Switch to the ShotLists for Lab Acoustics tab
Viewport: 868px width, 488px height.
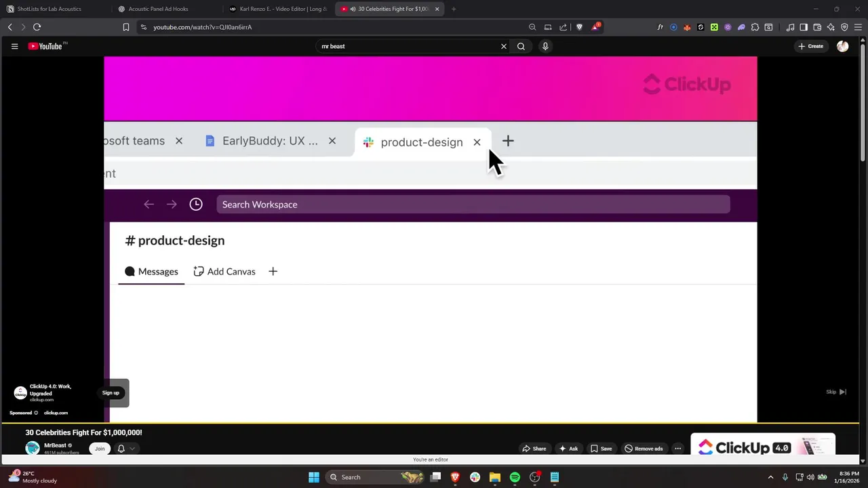[x=56, y=9]
